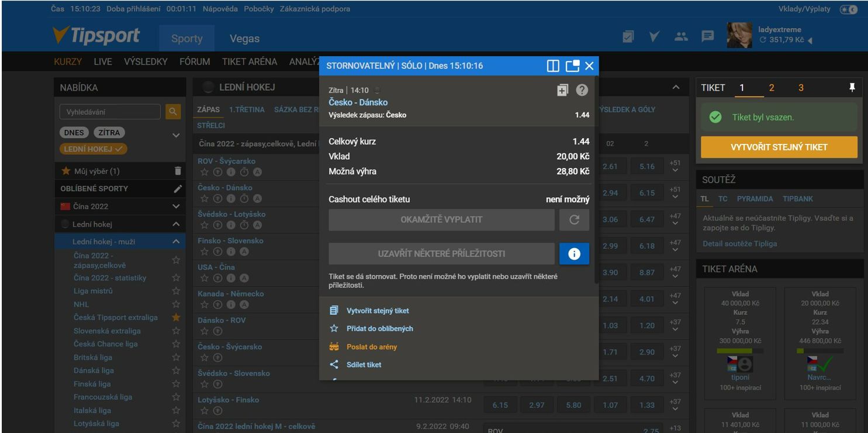
Task: Click the pencil icon beside Oblíbené sporty
Action: pos(178,189)
